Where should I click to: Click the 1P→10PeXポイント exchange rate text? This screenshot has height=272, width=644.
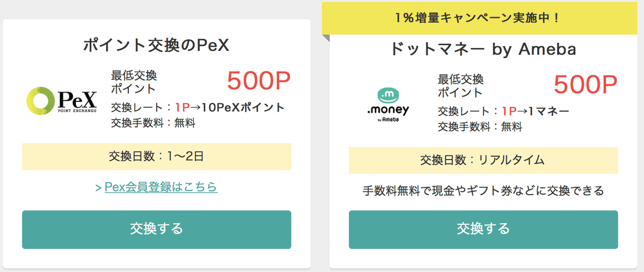point(230,107)
